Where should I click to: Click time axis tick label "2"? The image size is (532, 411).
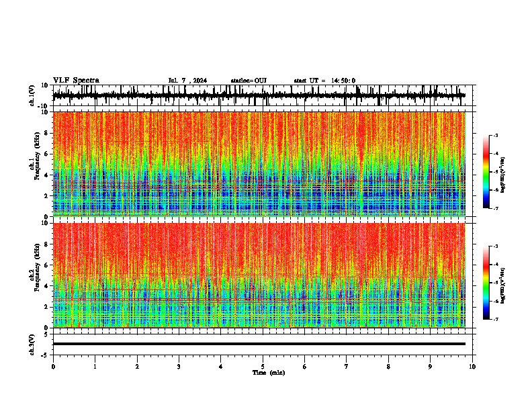coord(137,367)
